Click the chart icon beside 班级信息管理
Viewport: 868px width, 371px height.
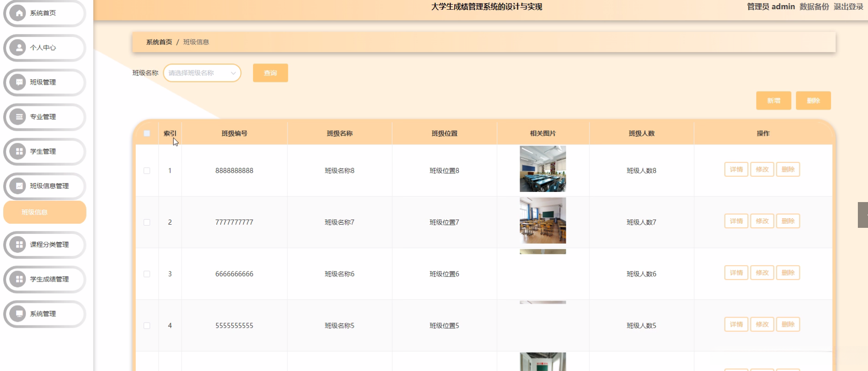18,186
